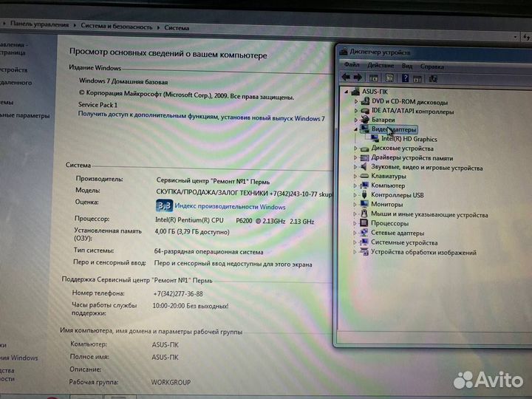Click the IDE ATA/ATAPI контроллеры icon
This screenshot has width=532, height=399.
tap(365, 111)
